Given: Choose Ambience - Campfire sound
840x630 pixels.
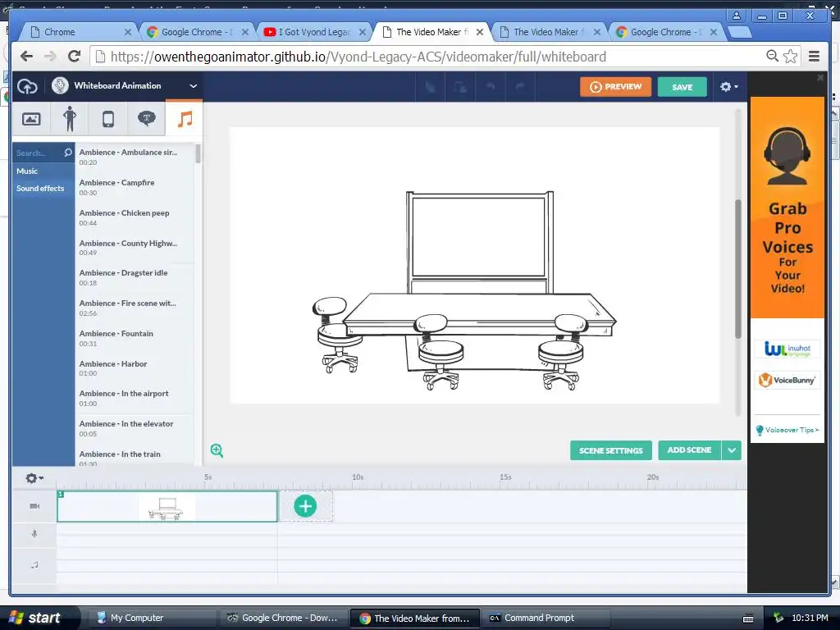Looking at the screenshot, I should coord(134,187).
